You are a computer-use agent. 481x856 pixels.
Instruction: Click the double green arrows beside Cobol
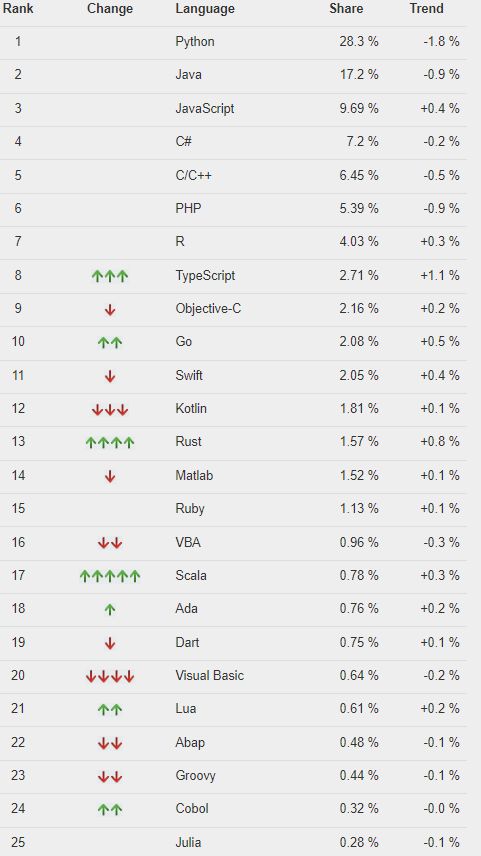point(110,809)
